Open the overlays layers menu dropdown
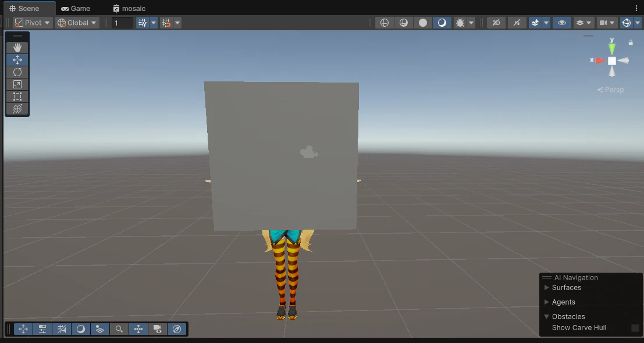644x343 pixels. pos(583,23)
